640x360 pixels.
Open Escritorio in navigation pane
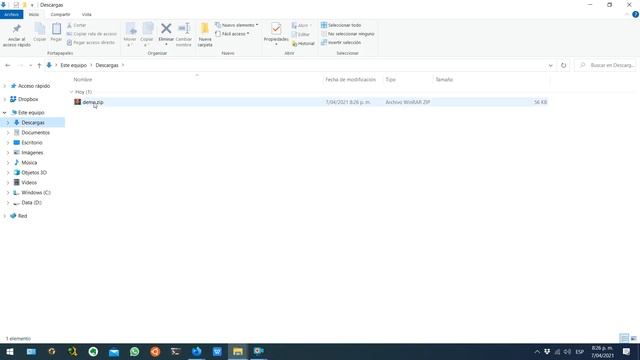pyautogui.click(x=31, y=143)
